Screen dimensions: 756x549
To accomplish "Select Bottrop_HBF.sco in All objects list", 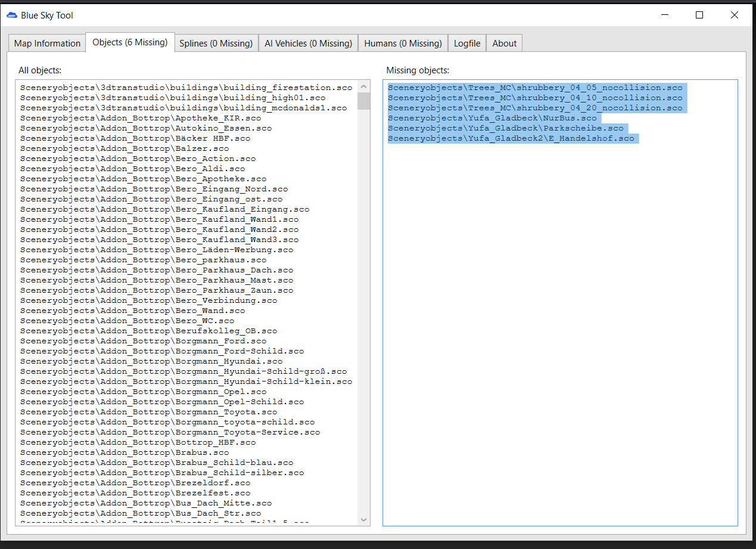I will tap(138, 442).
